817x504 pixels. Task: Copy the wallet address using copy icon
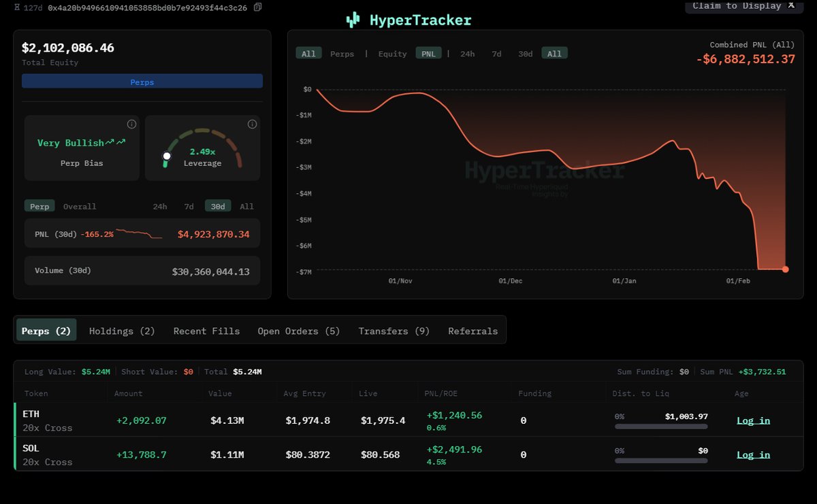(x=257, y=7)
